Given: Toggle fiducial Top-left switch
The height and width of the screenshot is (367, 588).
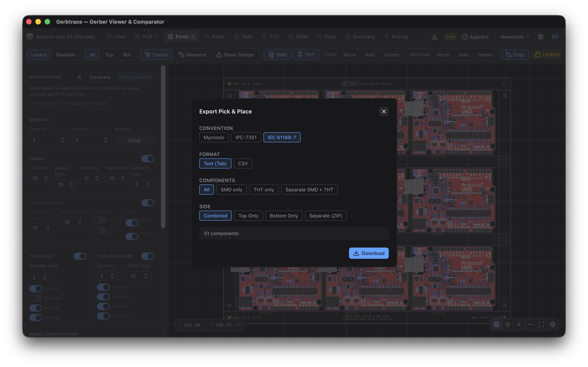Looking at the screenshot, I should pos(36,289).
